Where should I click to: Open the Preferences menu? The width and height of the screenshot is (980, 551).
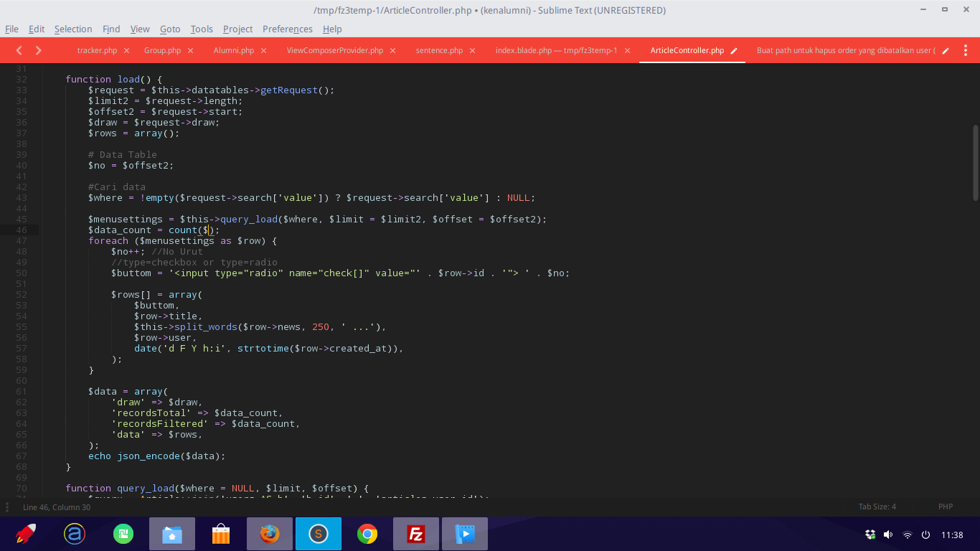[x=287, y=29]
